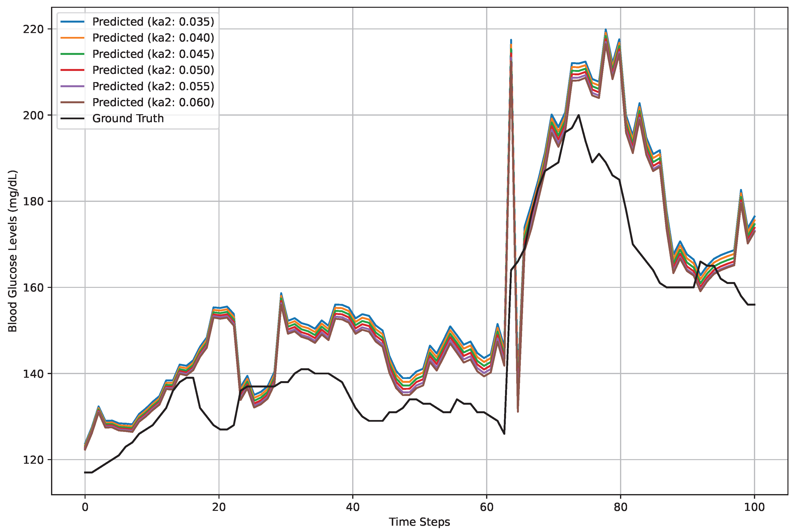Click the 'Ground Truth' legend text
The height and width of the screenshot is (532, 795).
(128, 118)
